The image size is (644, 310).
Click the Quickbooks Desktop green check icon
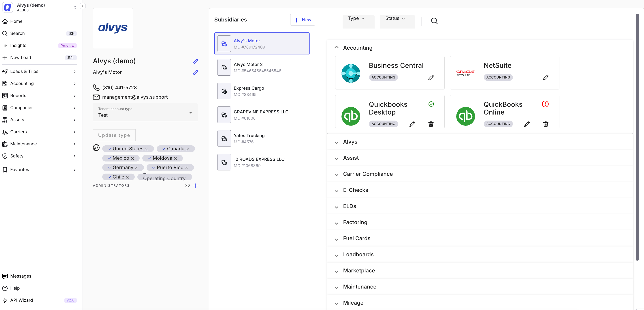point(431,104)
